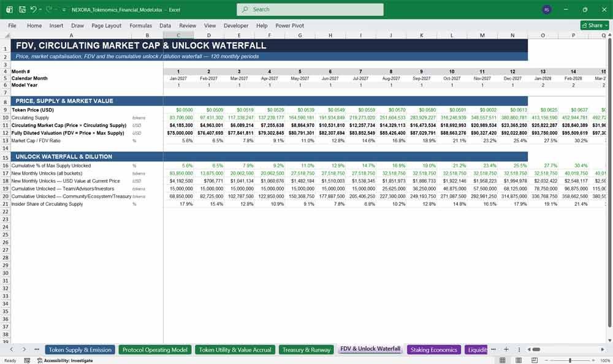This screenshot has height=364, width=613.
Task: Select column H header
Action: click(330, 35)
